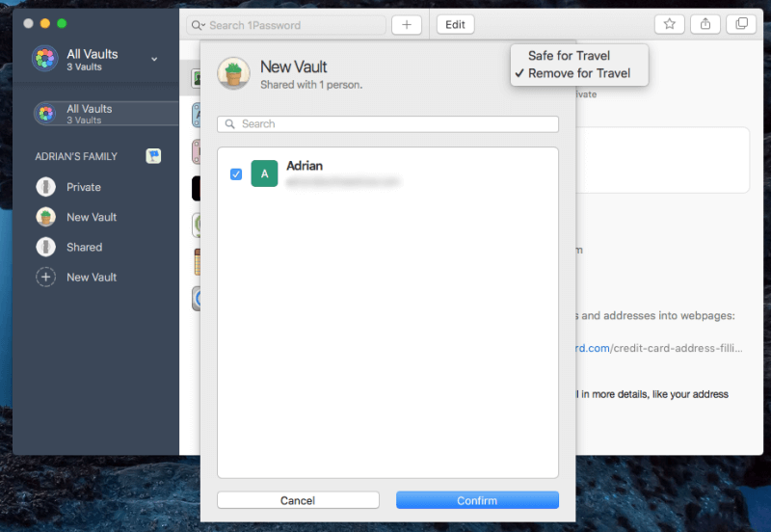
Task: Click the magnifier icon in Search 1Password field
Action: pyautogui.click(x=198, y=25)
